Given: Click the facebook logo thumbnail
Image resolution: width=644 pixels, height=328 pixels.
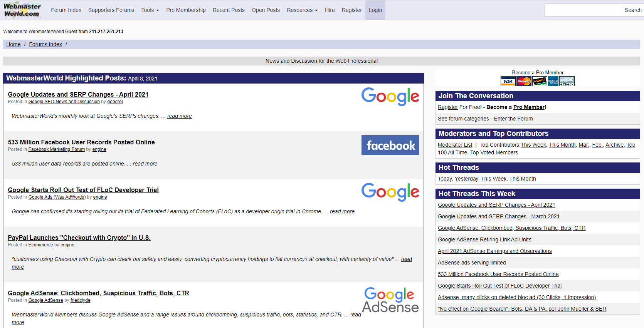Looking at the screenshot, I should pos(390,145).
